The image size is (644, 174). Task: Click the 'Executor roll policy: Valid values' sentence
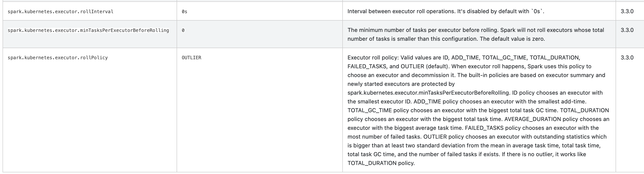coord(464,58)
